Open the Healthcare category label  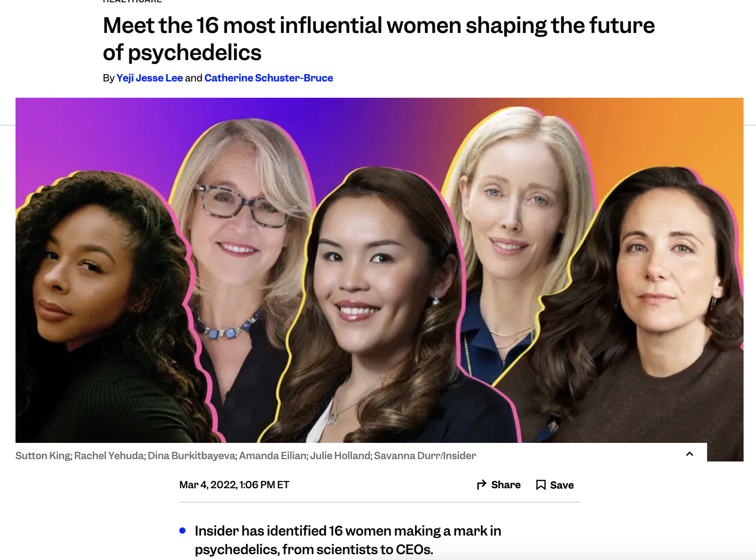tap(132, 1)
